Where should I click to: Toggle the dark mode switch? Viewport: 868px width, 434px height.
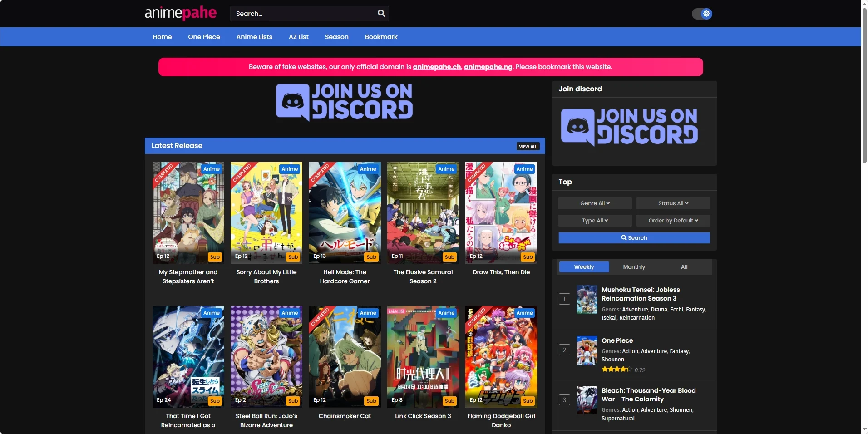pyautogui.click(x=702, y=14)
